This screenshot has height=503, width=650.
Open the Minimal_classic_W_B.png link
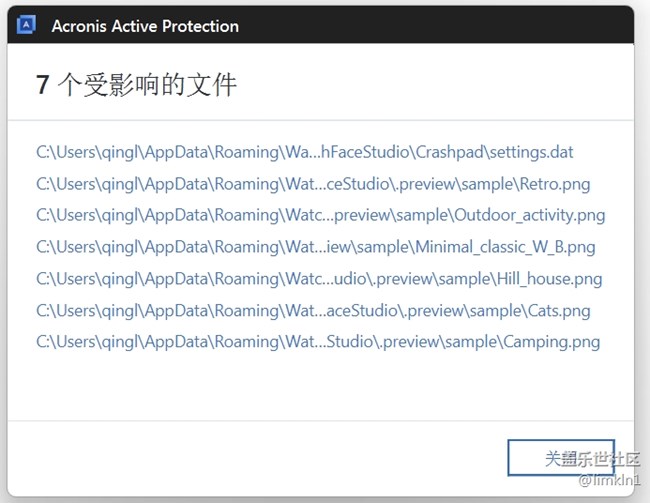(x=315, y=247)
